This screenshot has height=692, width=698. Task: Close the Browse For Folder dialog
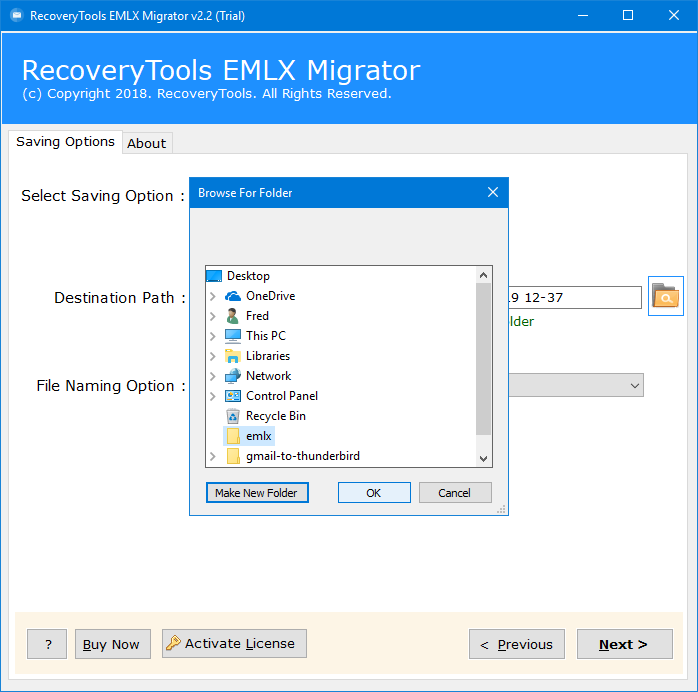point(493,192)
